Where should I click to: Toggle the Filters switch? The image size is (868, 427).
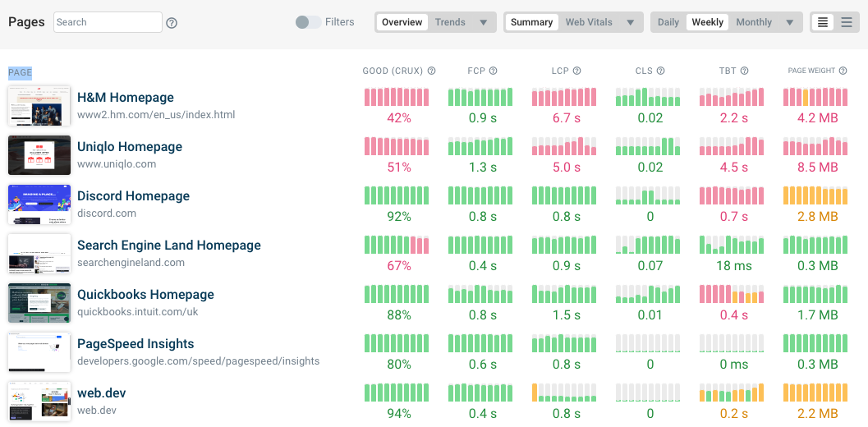coord(308,22)
